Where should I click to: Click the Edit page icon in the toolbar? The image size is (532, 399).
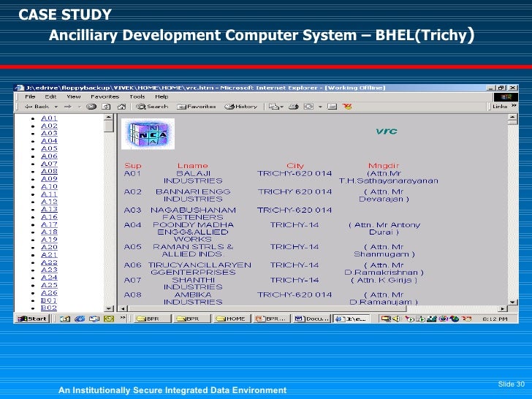click(x=308, y=107)
